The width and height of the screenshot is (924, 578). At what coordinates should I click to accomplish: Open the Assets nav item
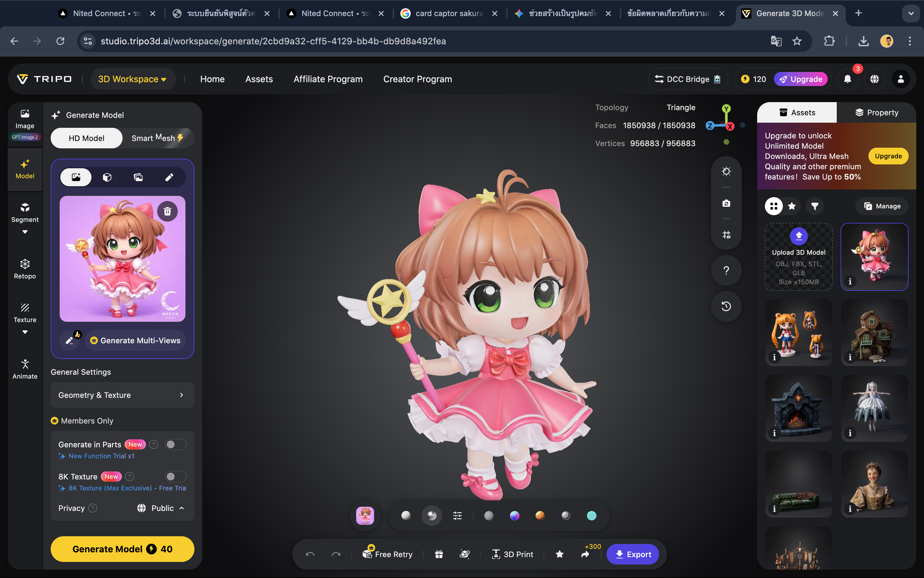(259, 79)
